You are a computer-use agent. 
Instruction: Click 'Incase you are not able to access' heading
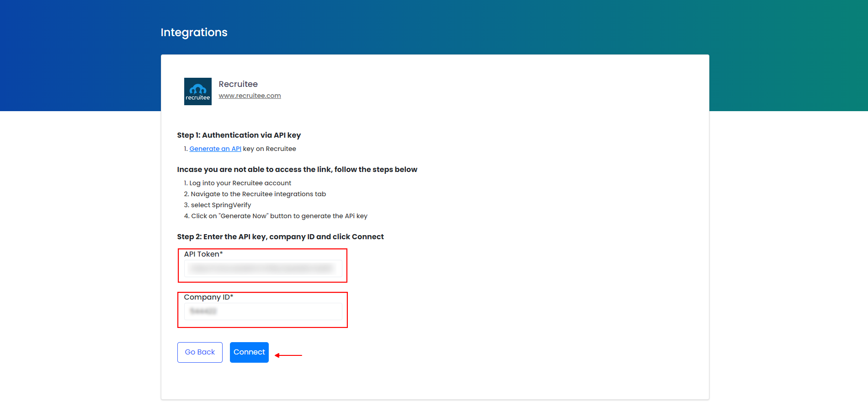[297, 170]
